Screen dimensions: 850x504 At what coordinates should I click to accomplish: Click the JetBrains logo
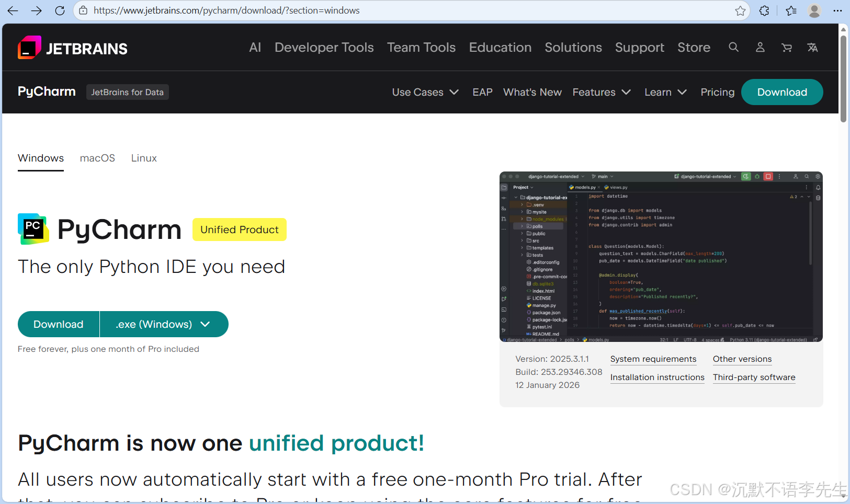73,48
